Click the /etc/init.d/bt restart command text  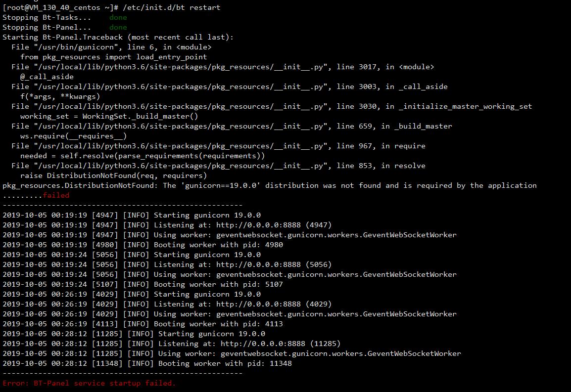(x=172, y=7)
